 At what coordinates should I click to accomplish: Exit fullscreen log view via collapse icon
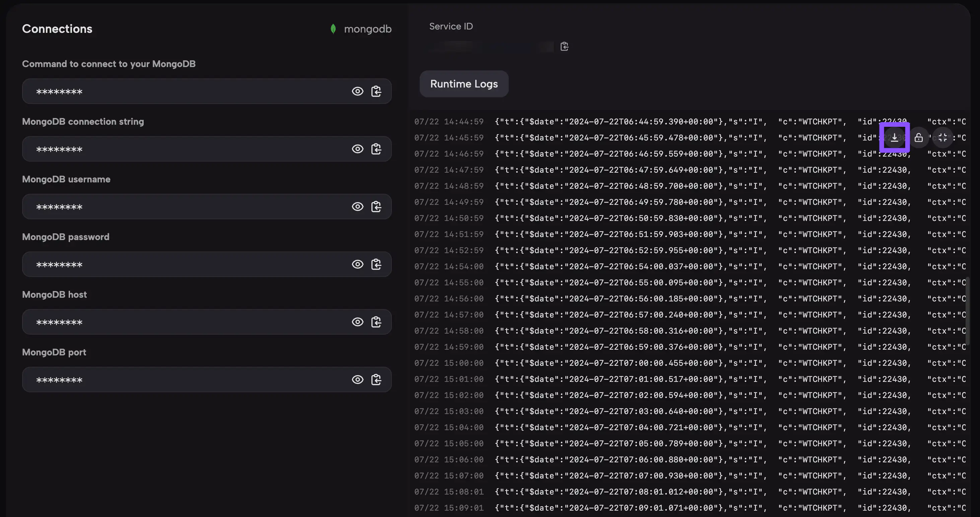943,137
